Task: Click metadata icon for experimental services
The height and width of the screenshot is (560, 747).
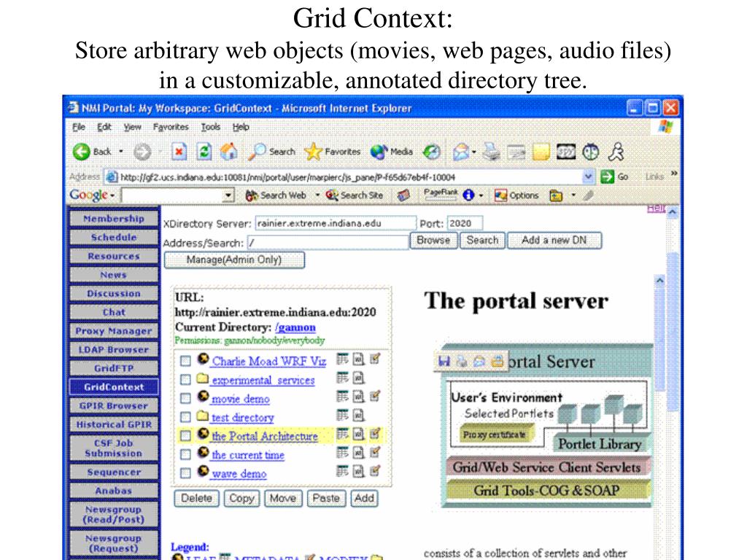Action: tap(343, 378)
